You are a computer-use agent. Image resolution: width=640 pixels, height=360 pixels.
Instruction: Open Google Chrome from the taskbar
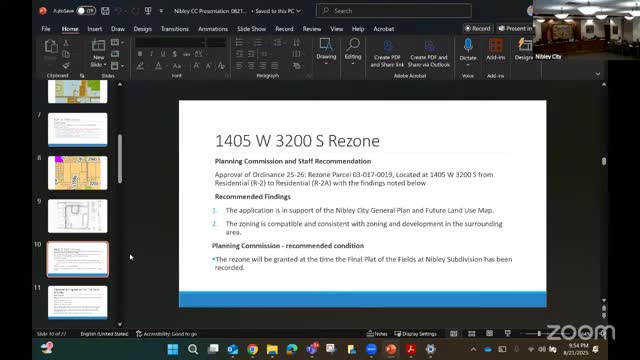coord(252,349)
